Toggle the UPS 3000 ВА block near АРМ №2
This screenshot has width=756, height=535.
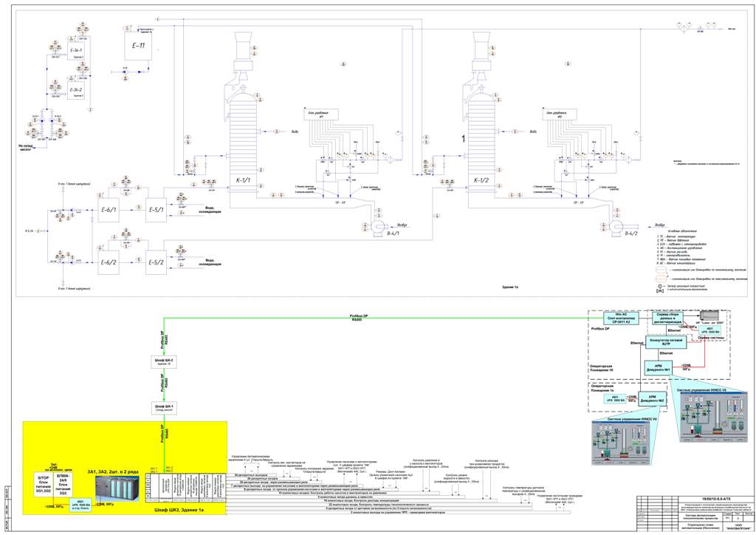pos(614,398)
